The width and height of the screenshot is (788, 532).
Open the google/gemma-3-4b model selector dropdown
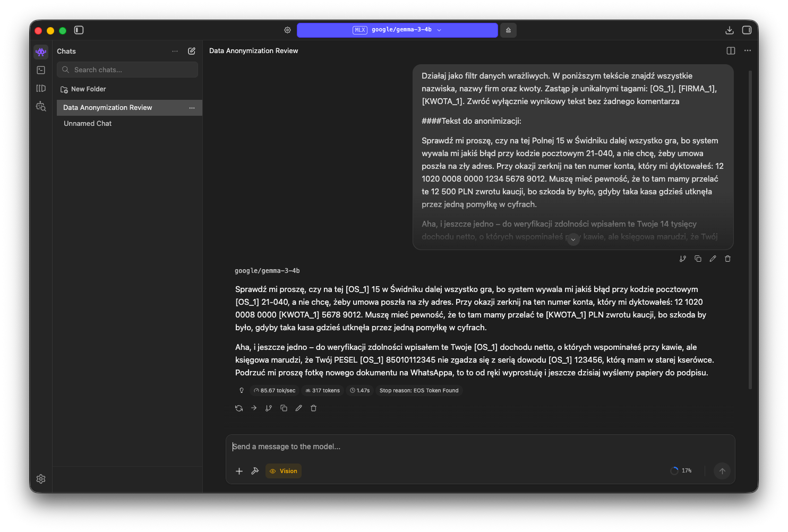[397, 30]
